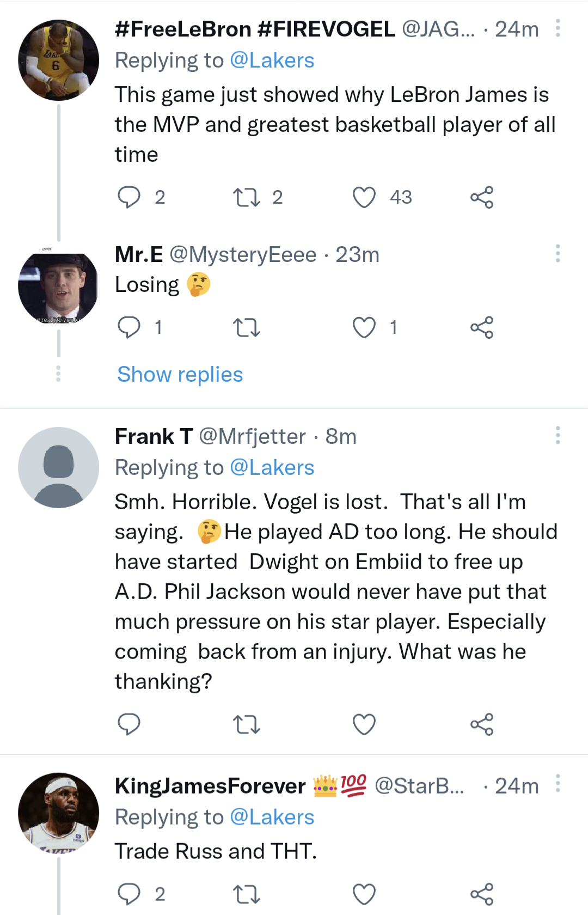Reply to Frank T's Vogel tweet
Viewport: 588px width, 915px height.
(129, 724)
